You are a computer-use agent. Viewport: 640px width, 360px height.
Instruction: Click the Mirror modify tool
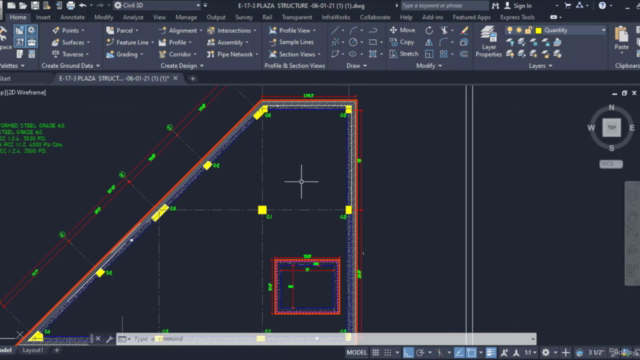[429, 42]
